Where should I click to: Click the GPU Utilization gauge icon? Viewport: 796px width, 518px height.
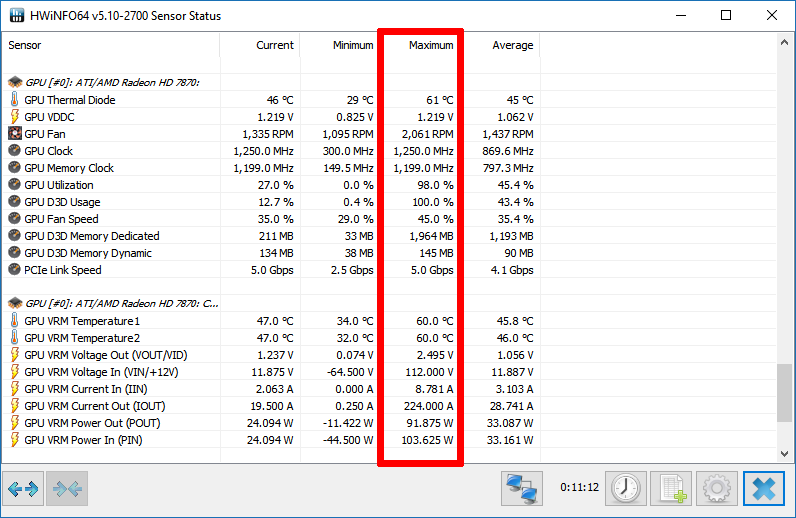click(15, 184)
